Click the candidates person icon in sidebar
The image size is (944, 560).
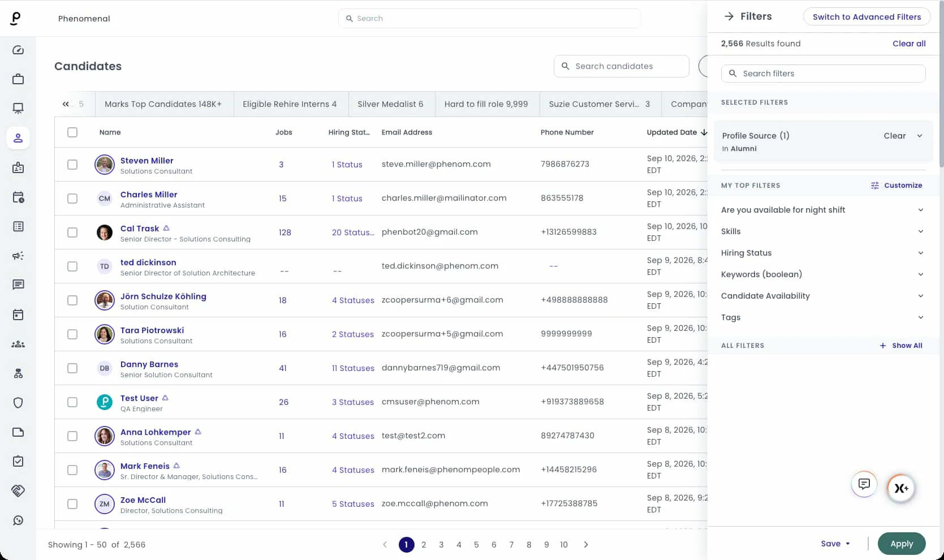coord(18,138)
